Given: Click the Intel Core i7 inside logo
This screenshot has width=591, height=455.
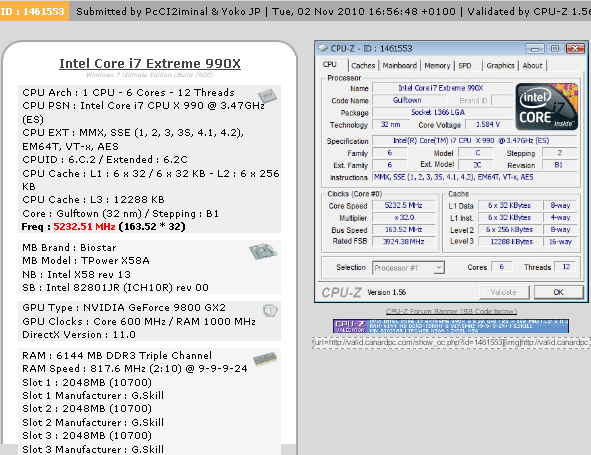Looking at the screenshot, I should (547, 107).
